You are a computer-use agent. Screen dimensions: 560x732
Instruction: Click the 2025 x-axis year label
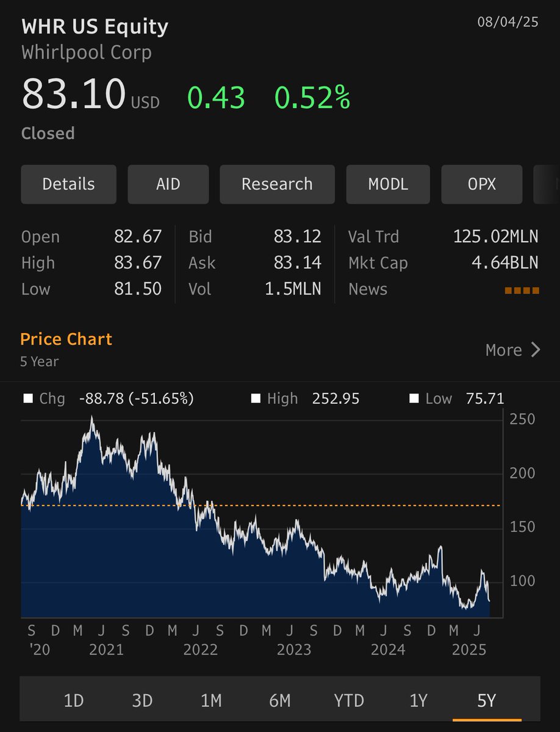(469, 650)
